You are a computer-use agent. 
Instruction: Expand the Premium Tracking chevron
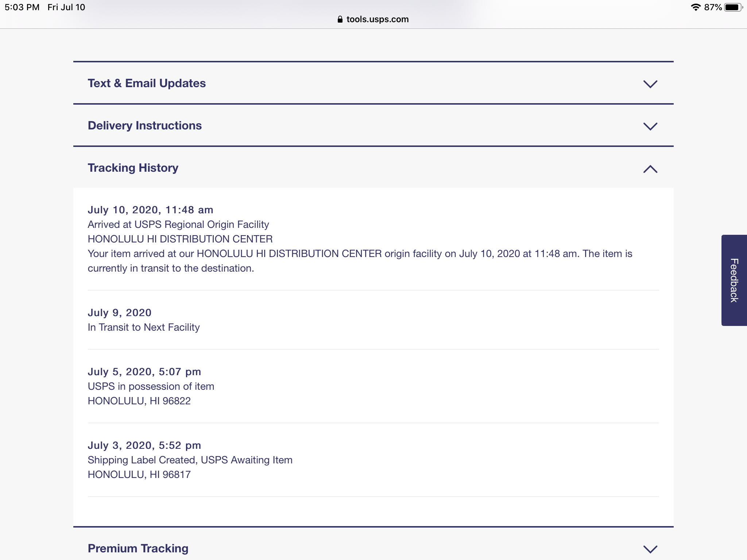click(650, 549)
